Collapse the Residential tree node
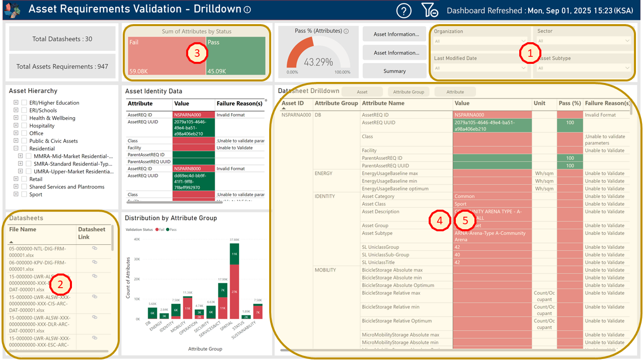The width and height of the screenshot is (644, 362). (x=16, y=149)
